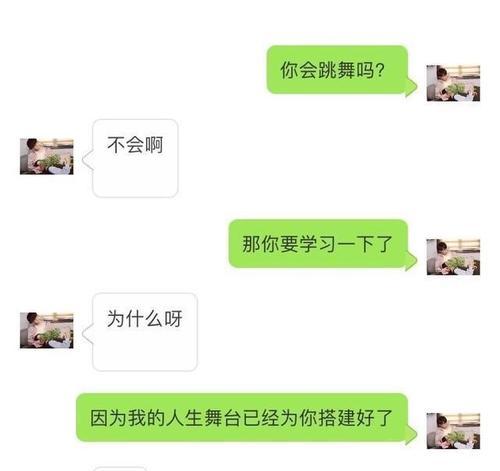500x471 pixels.
Task: Select the avatar next to "为什么呀"
Action: coord(47,330)
